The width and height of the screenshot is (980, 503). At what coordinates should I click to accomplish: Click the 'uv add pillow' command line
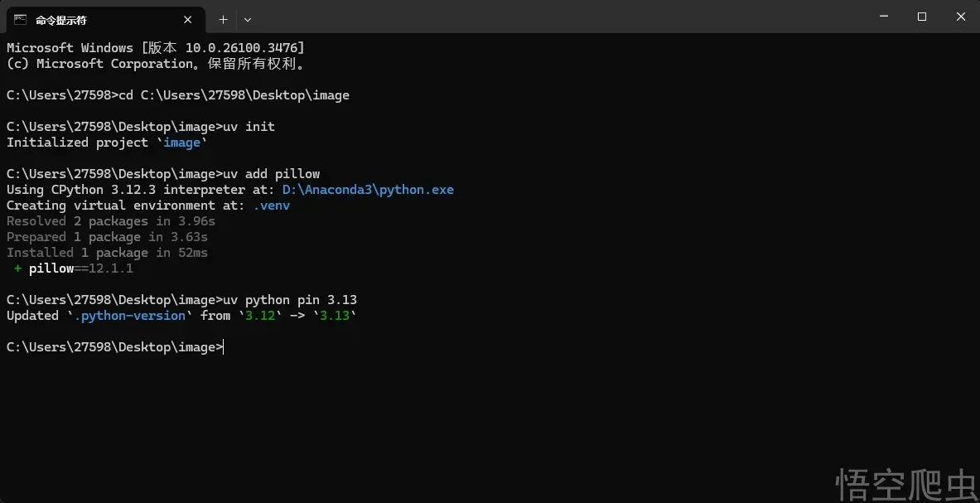pyautogui.click(x=163, y=174)
